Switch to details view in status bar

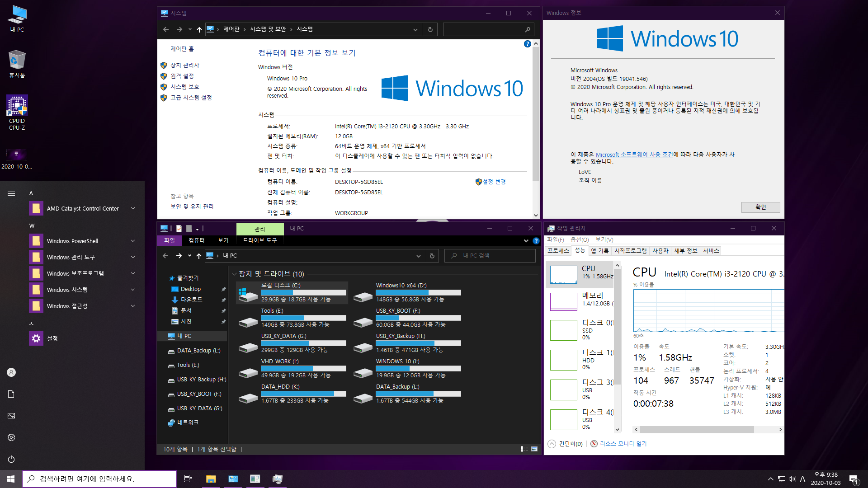[x=524, y=449]
